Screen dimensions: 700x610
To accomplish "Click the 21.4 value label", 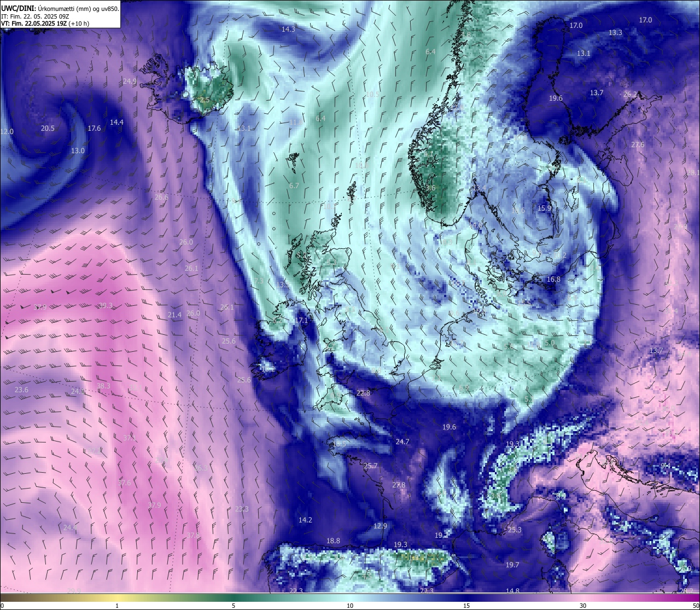I will 174,315.
